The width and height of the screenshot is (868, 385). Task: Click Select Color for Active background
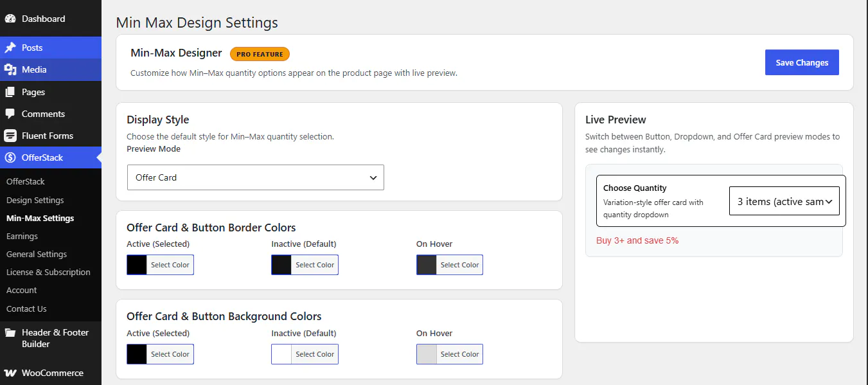tap(170, 354)
